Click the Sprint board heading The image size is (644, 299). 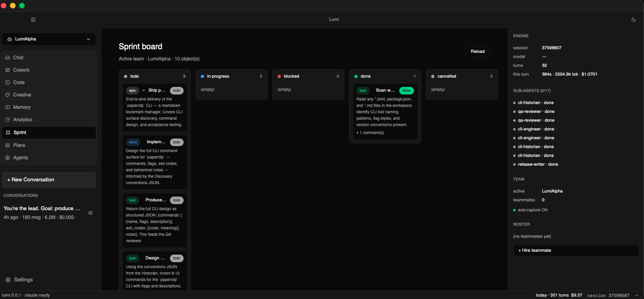pos(140,46)
